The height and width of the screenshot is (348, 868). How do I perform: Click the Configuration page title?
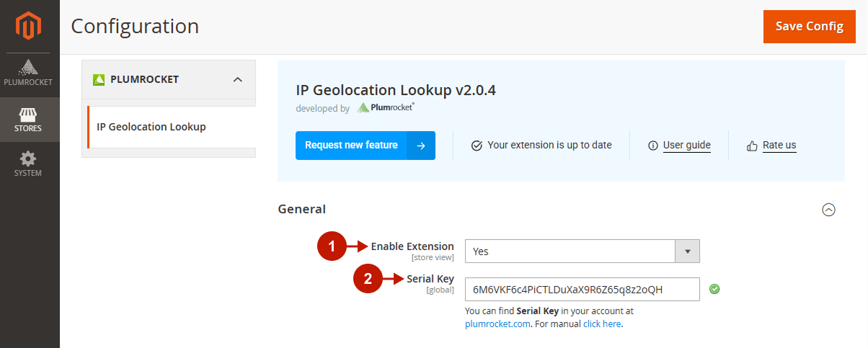[x=135, y=26]
